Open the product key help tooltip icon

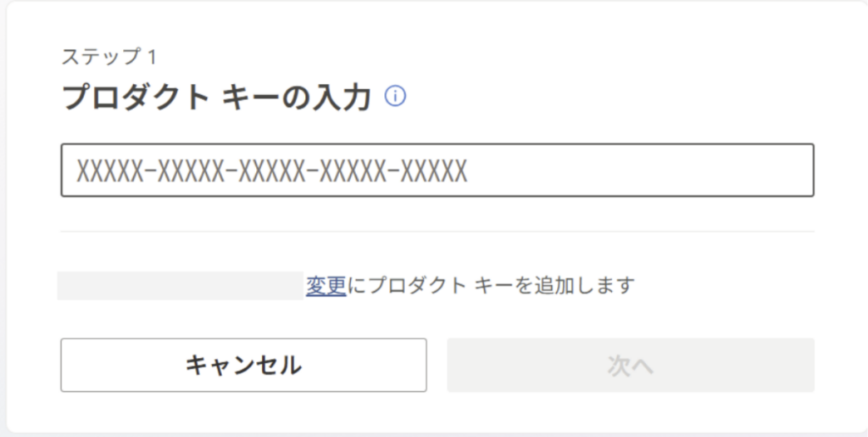395,97
